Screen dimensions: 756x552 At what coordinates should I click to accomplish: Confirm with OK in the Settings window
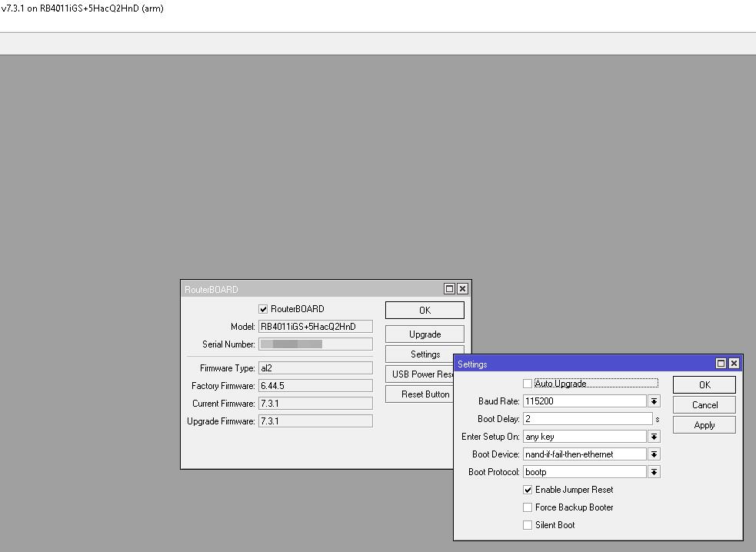point(704,384)
